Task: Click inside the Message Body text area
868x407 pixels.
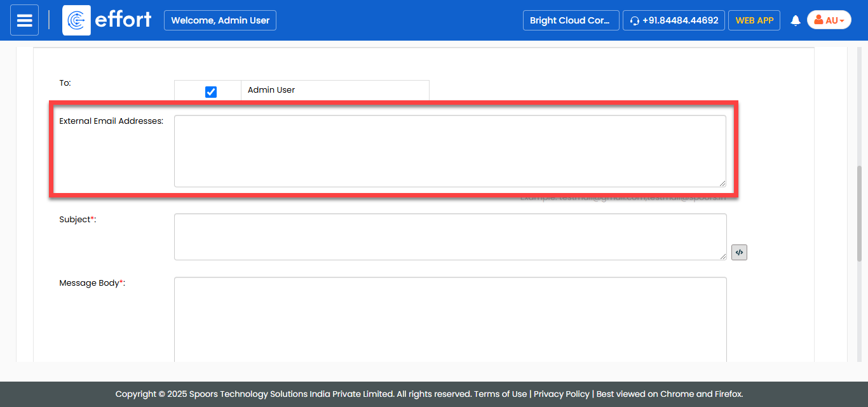Action: [449, 317]
